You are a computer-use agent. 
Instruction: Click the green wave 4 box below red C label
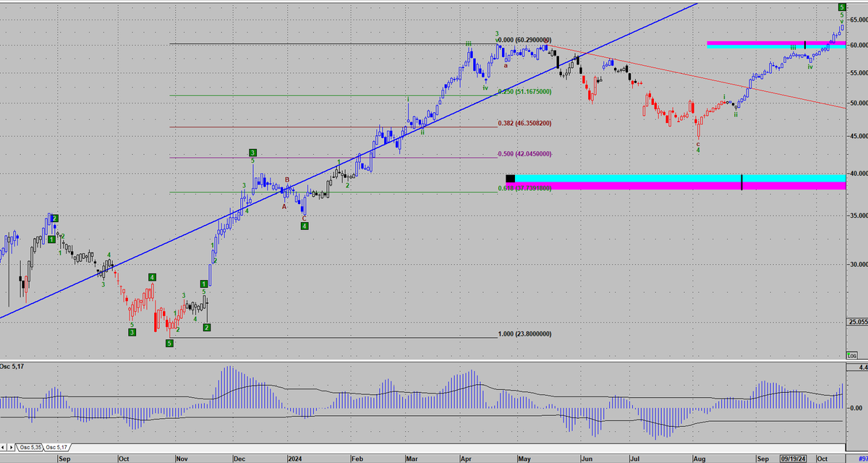point(305,226)
